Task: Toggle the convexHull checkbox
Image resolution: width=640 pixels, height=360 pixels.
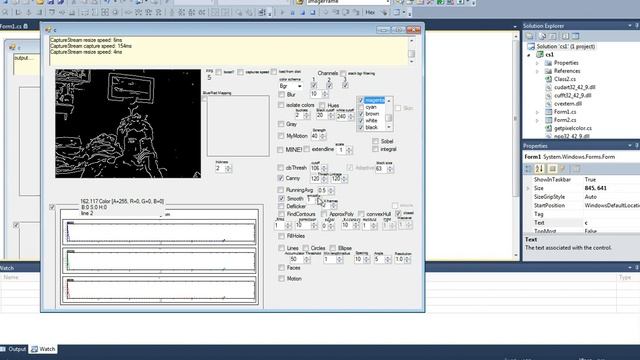Action: tap(361, 214)
